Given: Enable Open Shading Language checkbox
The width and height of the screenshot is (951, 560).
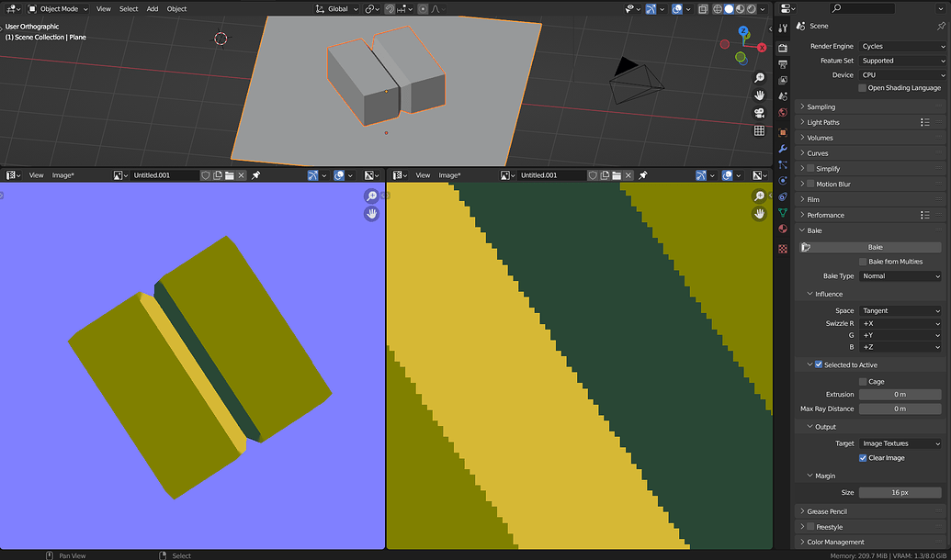Looking at the screenshot, I should [x=863, y=88].
